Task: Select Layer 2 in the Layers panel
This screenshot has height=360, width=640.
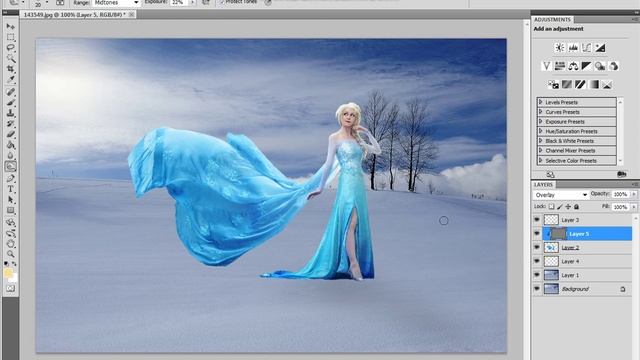Action: [587, 247]
